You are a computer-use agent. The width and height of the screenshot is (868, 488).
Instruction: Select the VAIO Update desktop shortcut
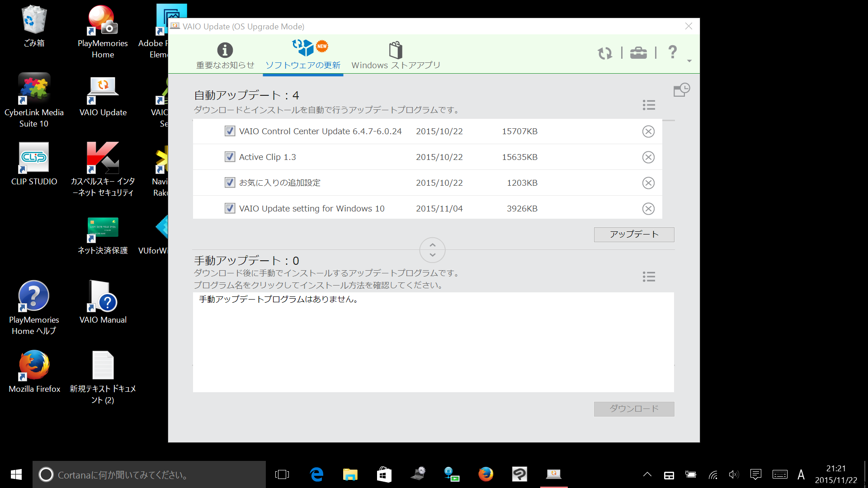(103, 96)
